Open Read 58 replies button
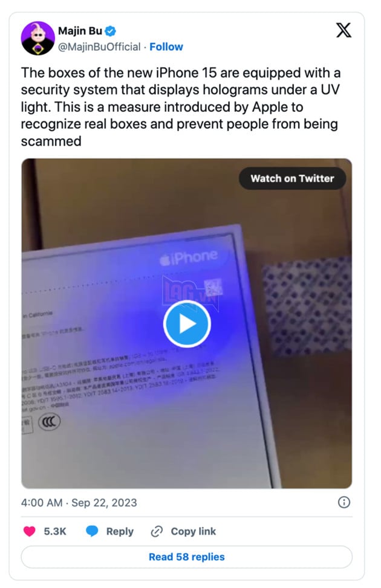 pos(186,557)
